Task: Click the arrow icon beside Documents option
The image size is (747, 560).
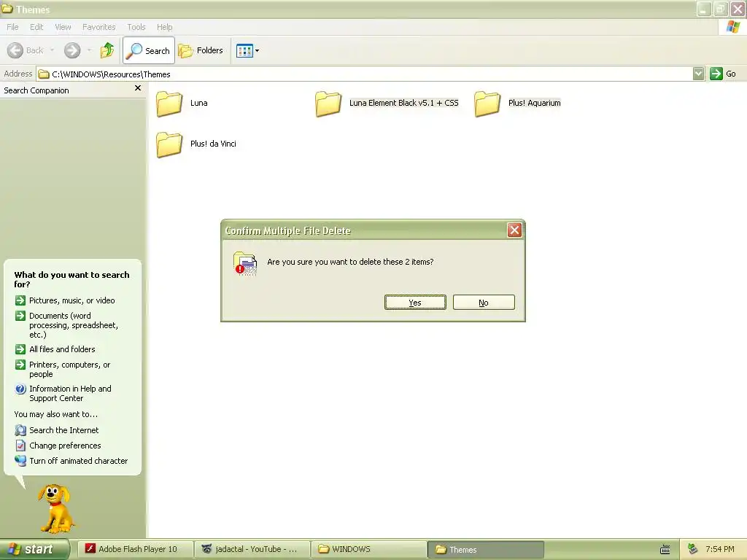Action: pos(20,316)
